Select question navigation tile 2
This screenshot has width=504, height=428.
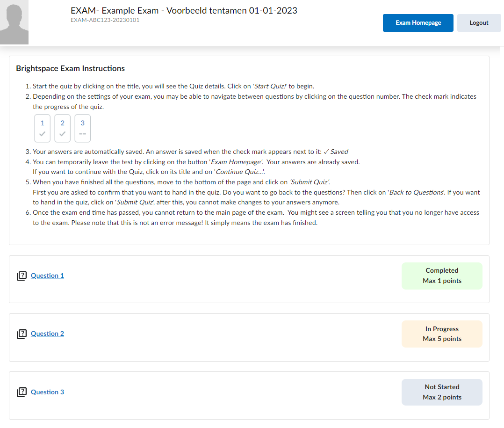pyautogui.click(x=62, y=128)
